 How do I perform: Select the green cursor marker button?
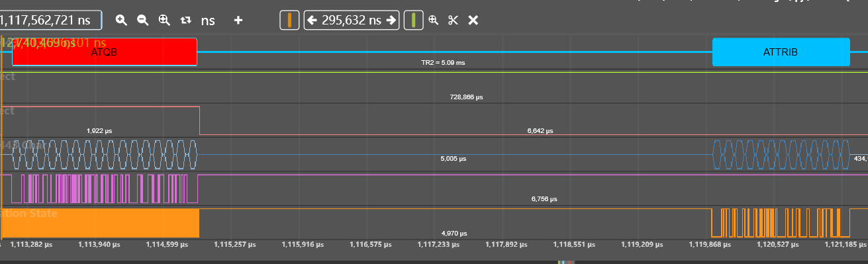(x=413, y=20)
